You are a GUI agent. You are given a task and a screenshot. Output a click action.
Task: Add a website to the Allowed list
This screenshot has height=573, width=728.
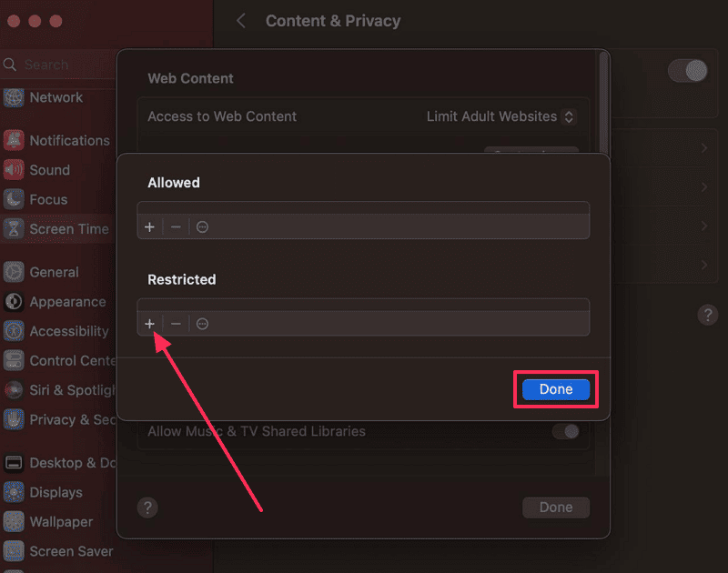point(149,226)
